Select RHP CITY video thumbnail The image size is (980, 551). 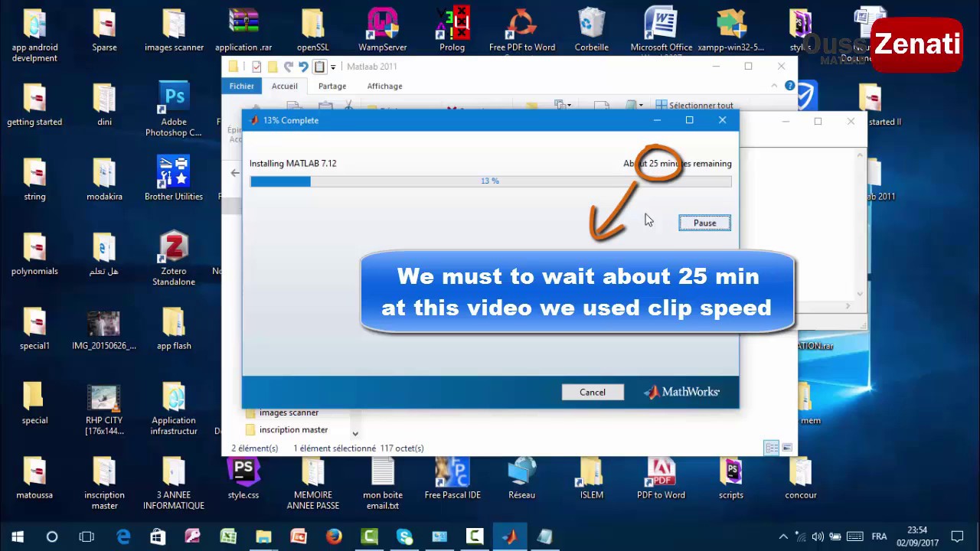point(104,410)
